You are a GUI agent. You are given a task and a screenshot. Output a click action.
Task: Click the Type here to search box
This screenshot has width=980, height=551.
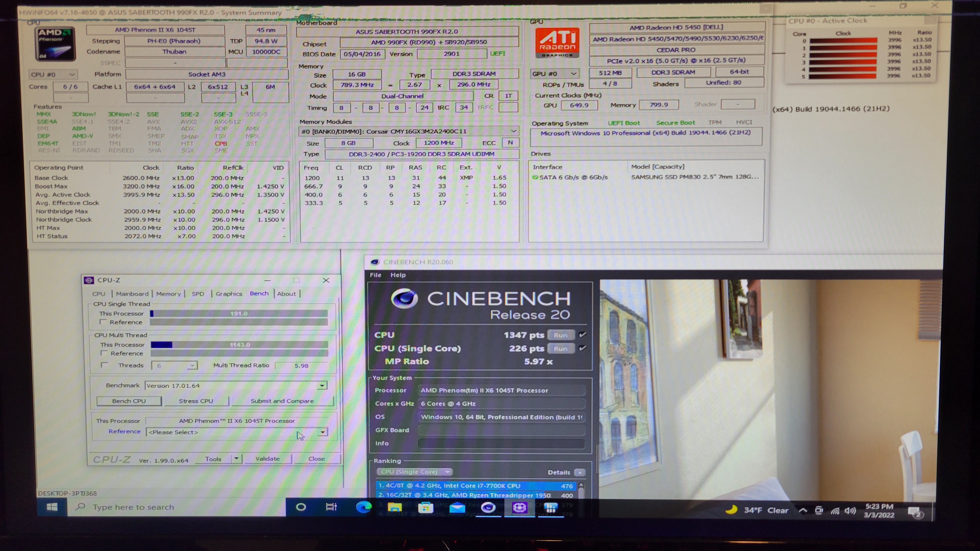(x=177, y=507)
